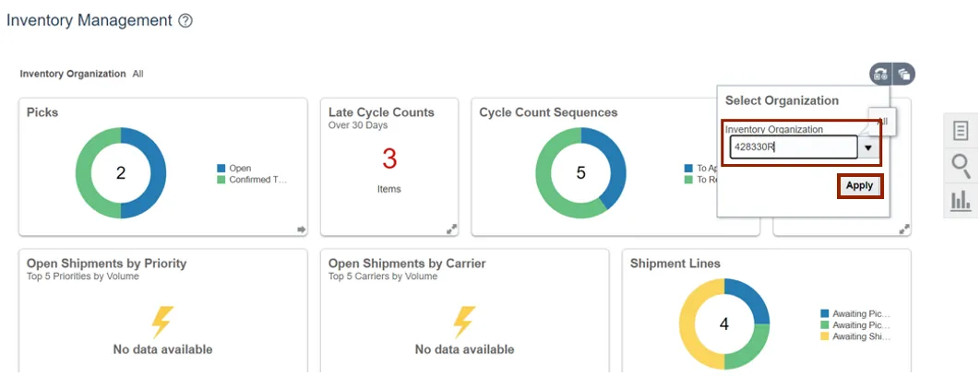
Task: Click the Inventory Organization text field
Action: (x=793, y=147)
